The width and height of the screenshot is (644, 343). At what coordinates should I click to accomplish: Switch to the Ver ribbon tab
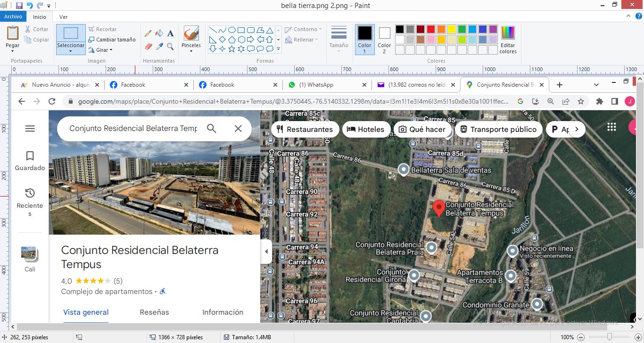tap(63, 16)
